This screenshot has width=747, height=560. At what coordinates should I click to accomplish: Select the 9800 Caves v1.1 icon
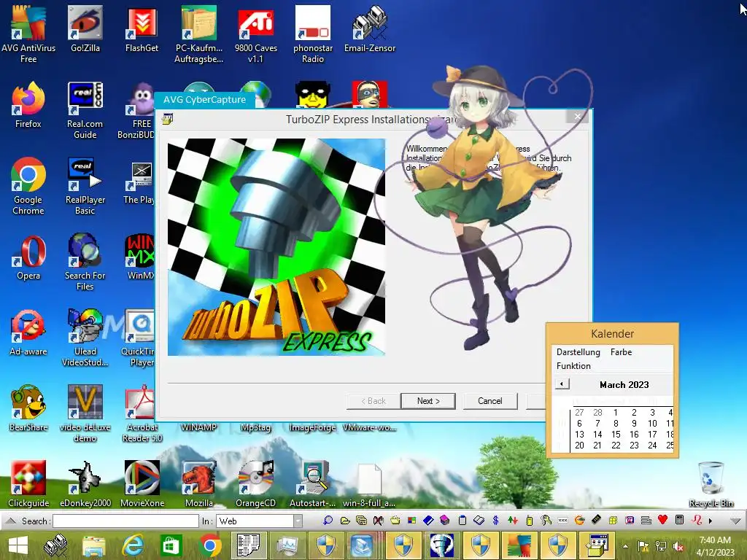point(256,34)
